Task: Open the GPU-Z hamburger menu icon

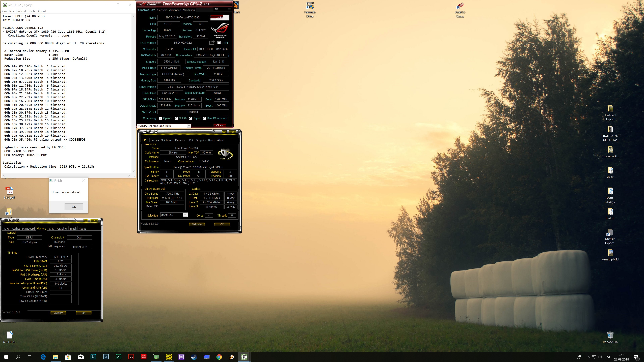Action: tap(229, 10)
